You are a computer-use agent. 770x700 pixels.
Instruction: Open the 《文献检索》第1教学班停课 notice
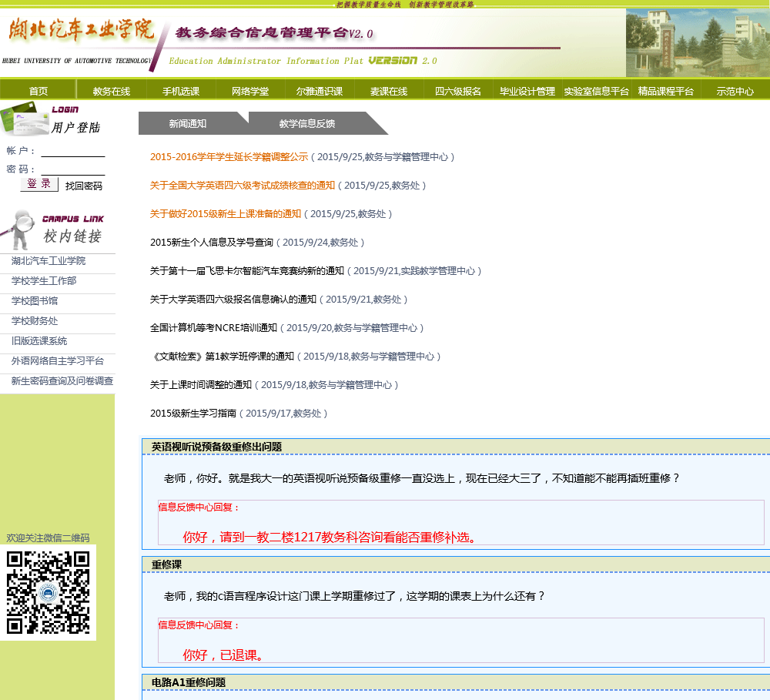[222, 356]
